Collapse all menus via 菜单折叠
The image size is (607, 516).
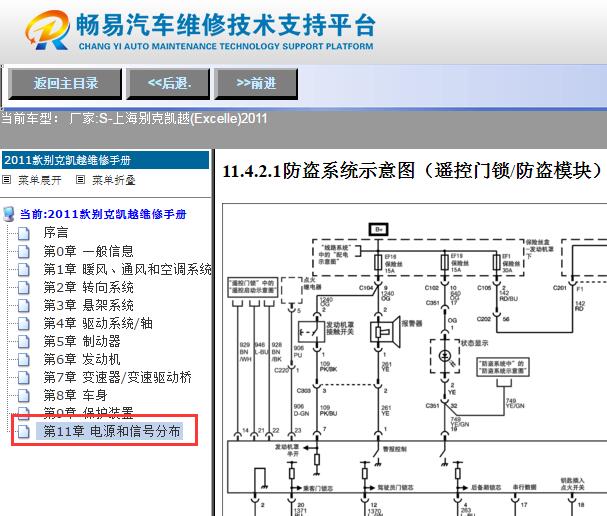click(113, 180)
